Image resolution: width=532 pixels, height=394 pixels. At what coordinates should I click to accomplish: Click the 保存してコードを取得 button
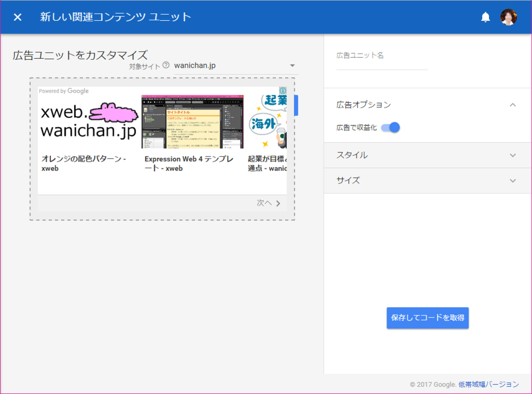click(428, 318)
